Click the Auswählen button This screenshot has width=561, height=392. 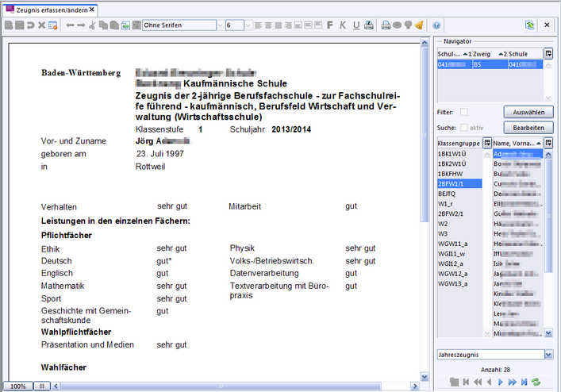coord(528,113)
